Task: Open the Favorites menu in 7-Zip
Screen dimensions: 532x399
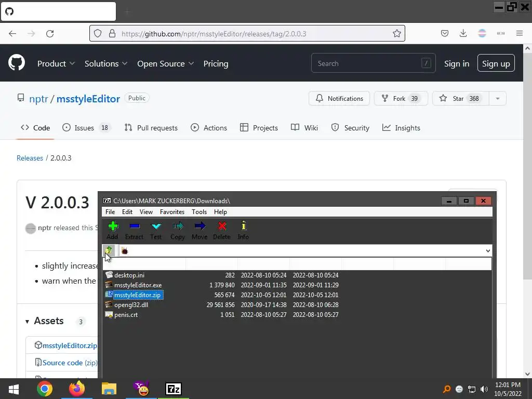Action: pyautogui.click(x=172, y=212)
